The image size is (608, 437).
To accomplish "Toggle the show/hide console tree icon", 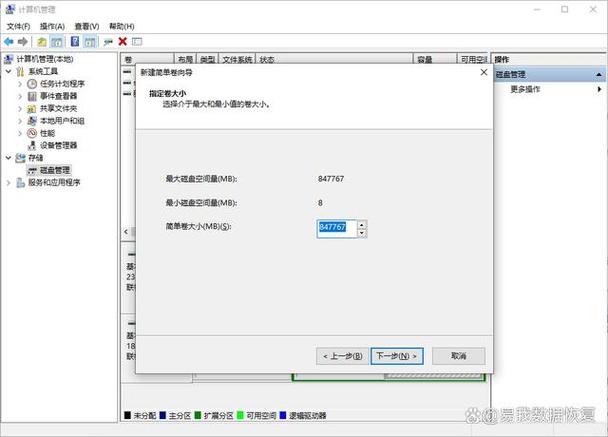I will pos(57,41).
